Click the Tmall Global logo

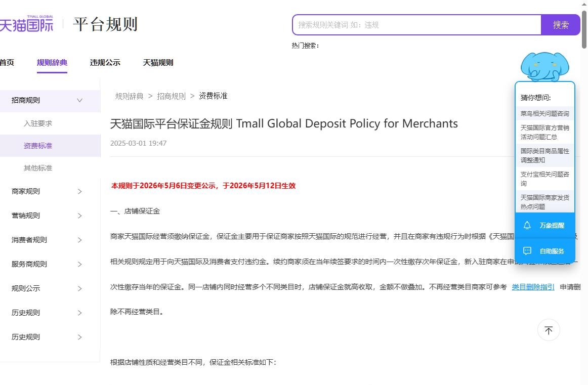[x=26, y=24]
